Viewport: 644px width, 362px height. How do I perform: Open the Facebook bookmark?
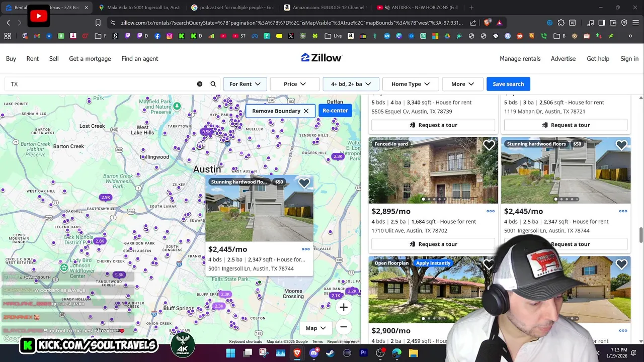pos(157,36)
